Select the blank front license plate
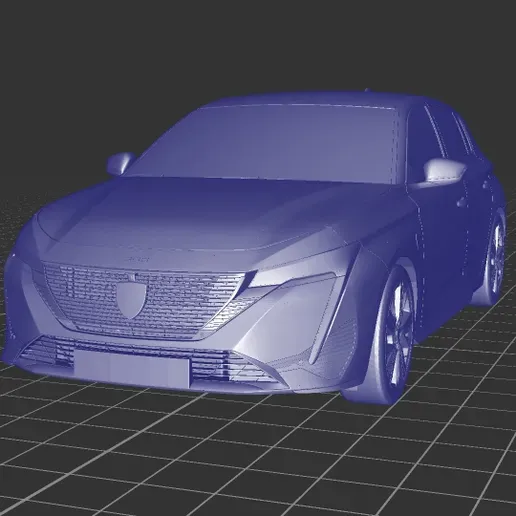516x516 pixels. [132, 369]
